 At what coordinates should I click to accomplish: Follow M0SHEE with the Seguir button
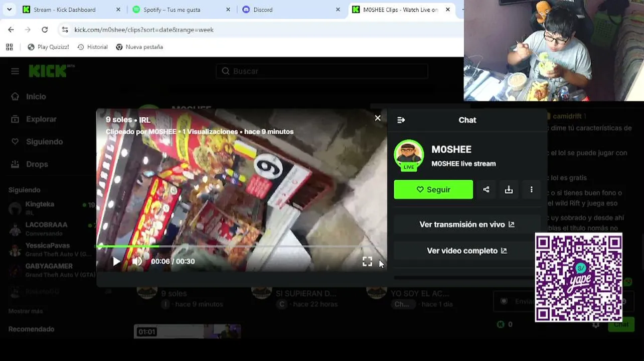pyautogui.click(x=433, y=190)
